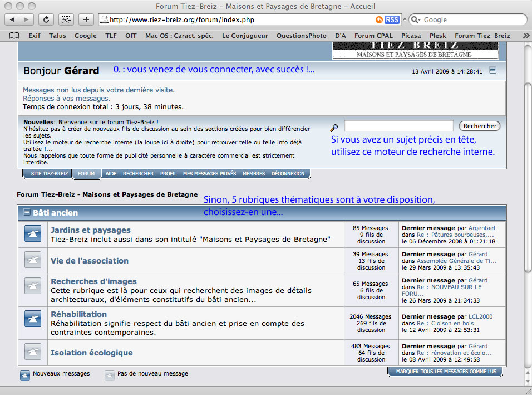Show hidden bookmarks via the overflow chevron
532x395 pixels.
525,36
